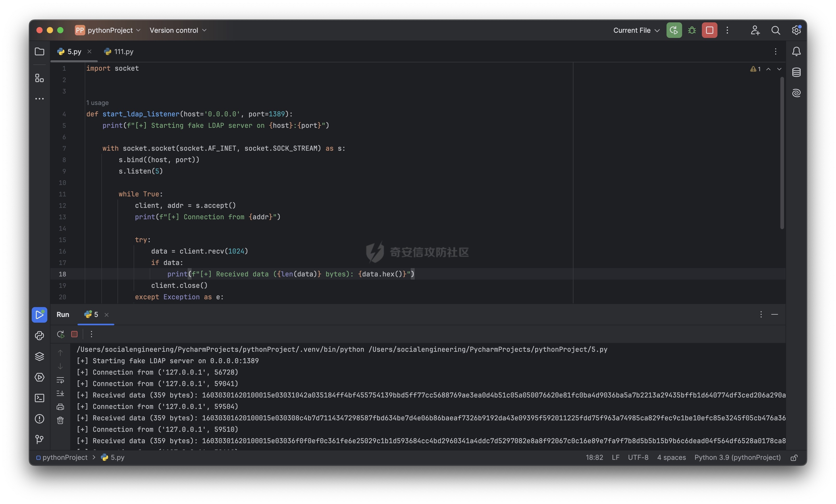
Task: Click the Up the Stack Trace arrow
Action: point(60,353)
